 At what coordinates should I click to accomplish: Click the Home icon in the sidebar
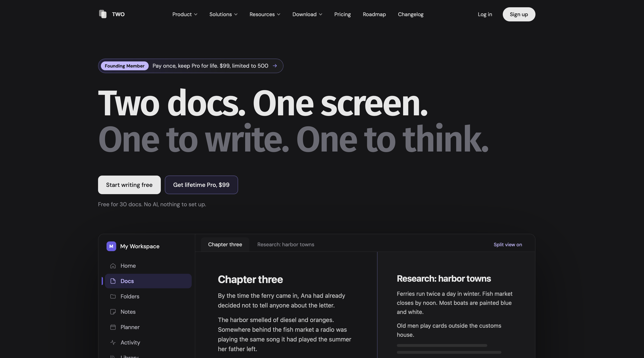pos(113,266)
